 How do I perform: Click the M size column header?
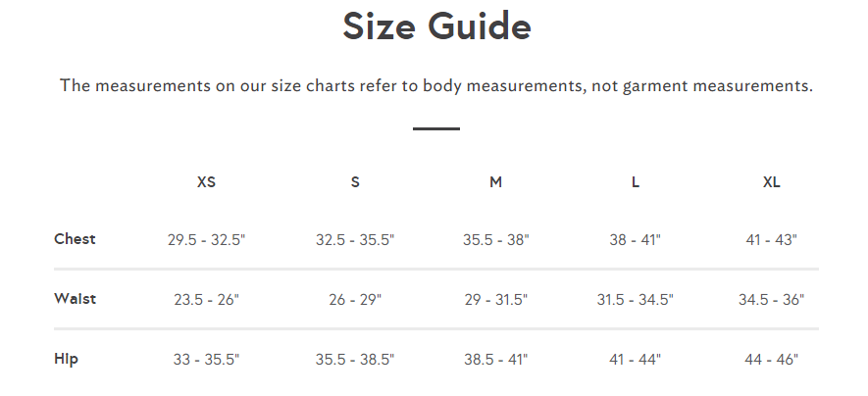[x=495, y=182]
